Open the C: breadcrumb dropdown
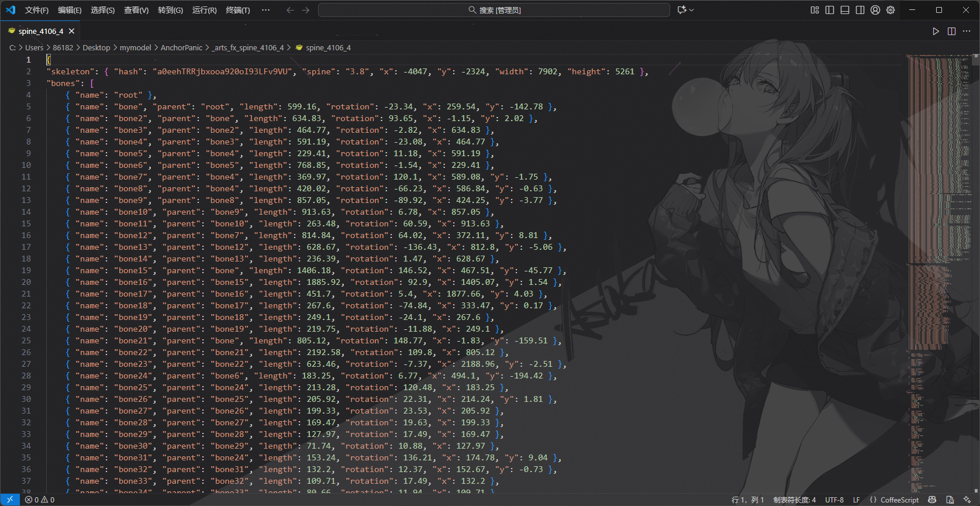 coord(12,48)
